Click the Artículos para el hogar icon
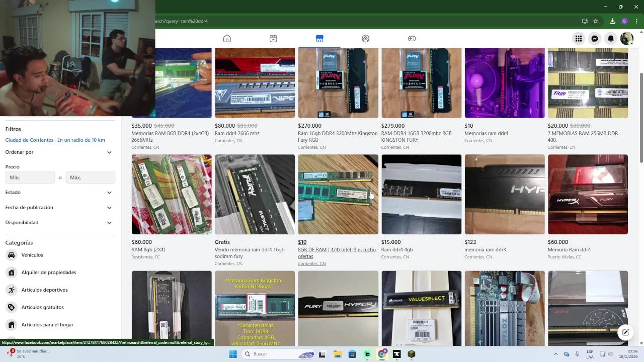 click(11, 325)
